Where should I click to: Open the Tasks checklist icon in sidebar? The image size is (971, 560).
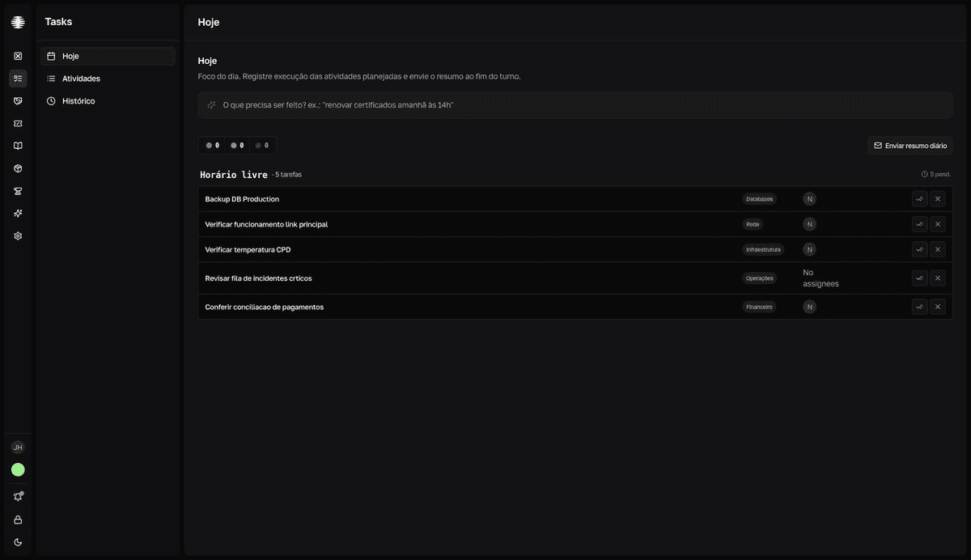[18, 78]
